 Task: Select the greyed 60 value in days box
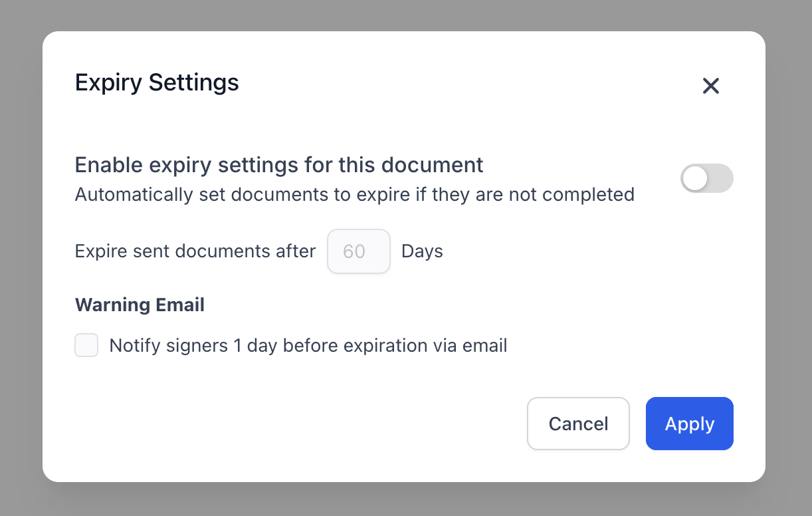coord(354,251)
